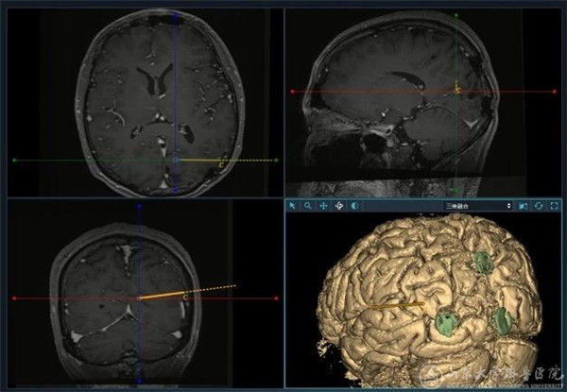Click top handle of sagittal green line
The width and height of the screenshot is (567, 392).
(x=456, y=15)
